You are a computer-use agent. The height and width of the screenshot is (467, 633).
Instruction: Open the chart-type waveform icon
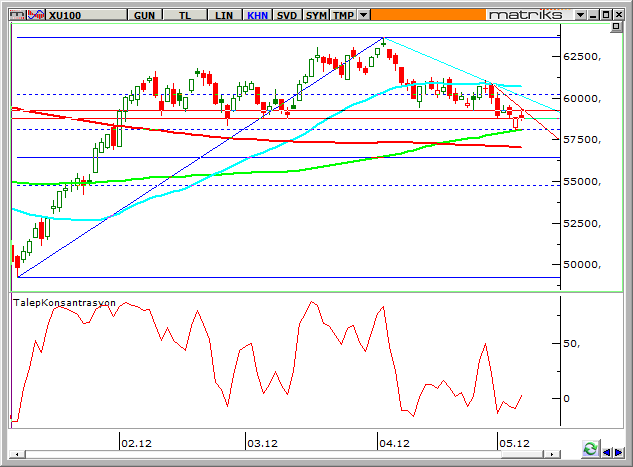click(x=36, y=15)
